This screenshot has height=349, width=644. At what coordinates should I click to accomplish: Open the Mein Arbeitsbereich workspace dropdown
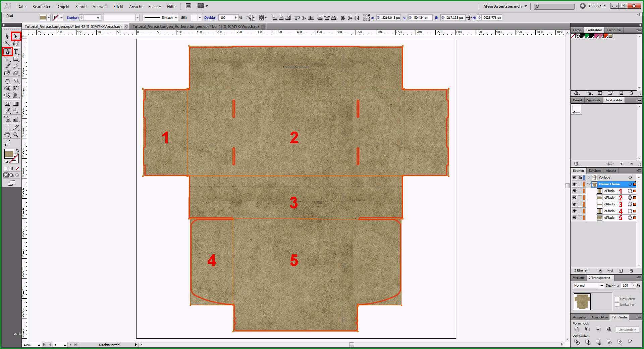click(505, 6)
